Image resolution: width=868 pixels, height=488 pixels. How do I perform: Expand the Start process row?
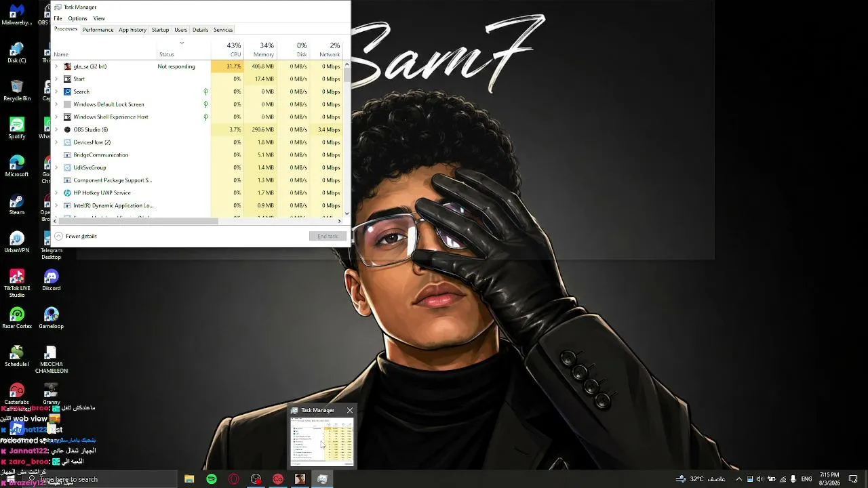(56, 79)
